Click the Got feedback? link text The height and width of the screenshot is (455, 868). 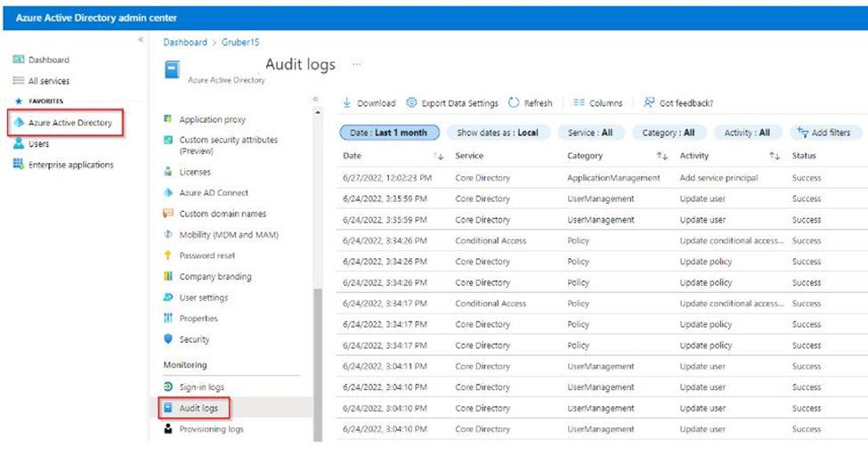click(x=686, y=103)
